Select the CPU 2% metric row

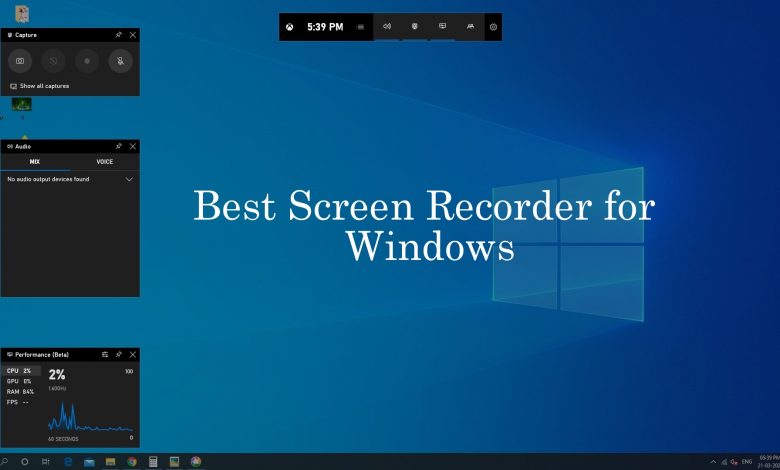(21, 371)
